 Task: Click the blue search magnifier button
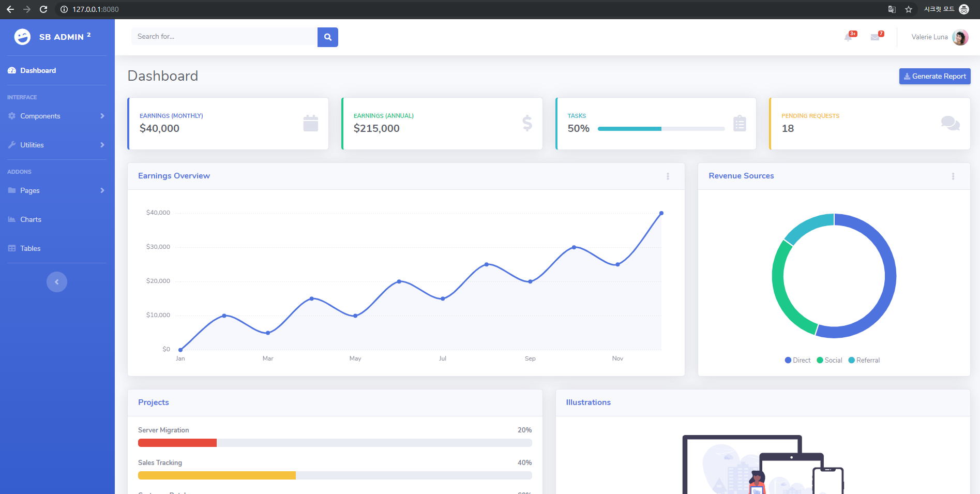pos(328,37)
